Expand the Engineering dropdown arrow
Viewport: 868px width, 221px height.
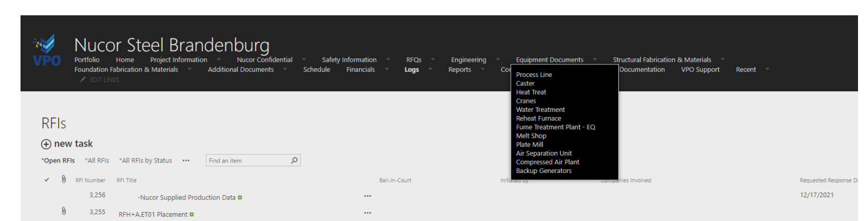point(498,60)
